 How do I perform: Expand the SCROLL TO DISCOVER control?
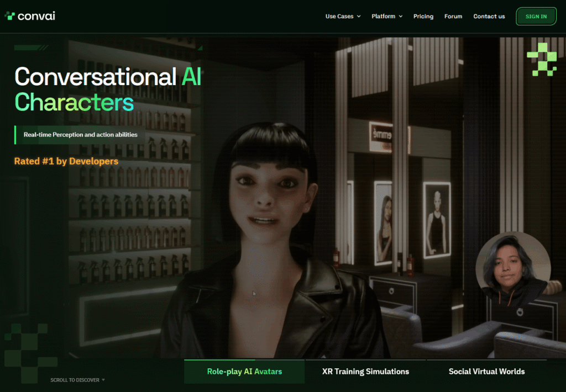point(77,380)
